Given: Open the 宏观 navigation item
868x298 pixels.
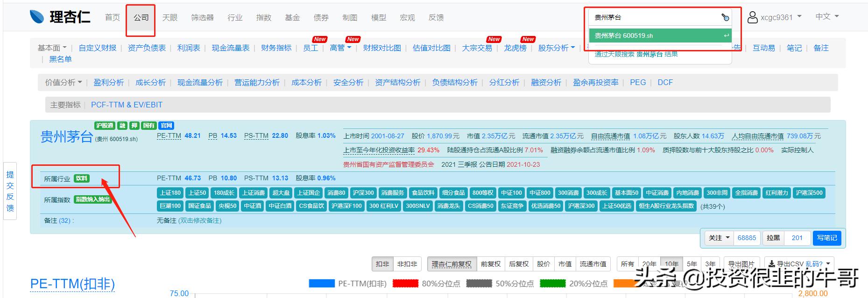Looking at the screenshot, I should (407, 17).
